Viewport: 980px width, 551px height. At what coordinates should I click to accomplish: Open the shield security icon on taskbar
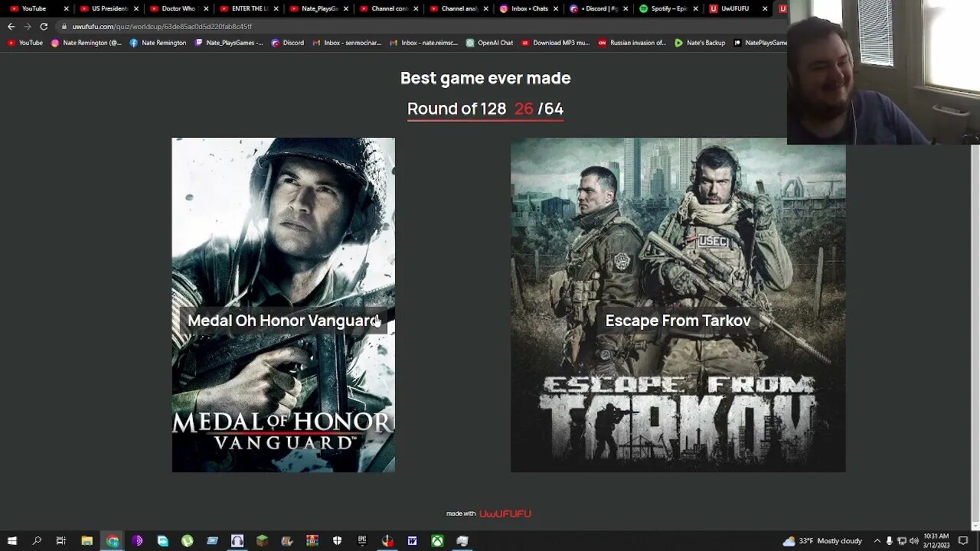click(x=337, y=541)
